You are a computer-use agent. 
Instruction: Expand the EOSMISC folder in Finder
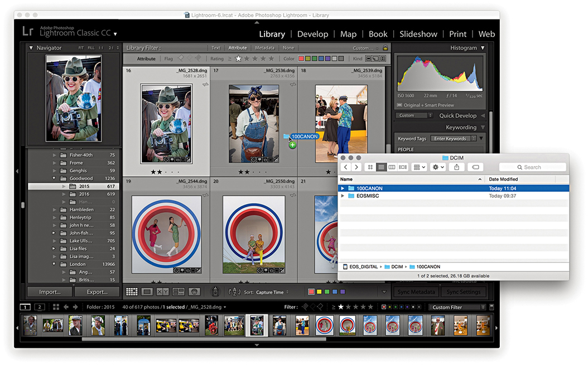(x=343, y=196)
